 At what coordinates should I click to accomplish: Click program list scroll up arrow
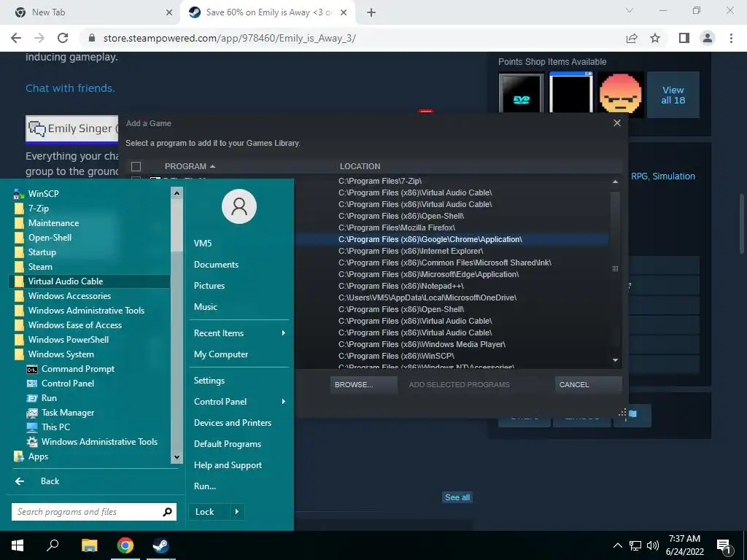(615, 182)
